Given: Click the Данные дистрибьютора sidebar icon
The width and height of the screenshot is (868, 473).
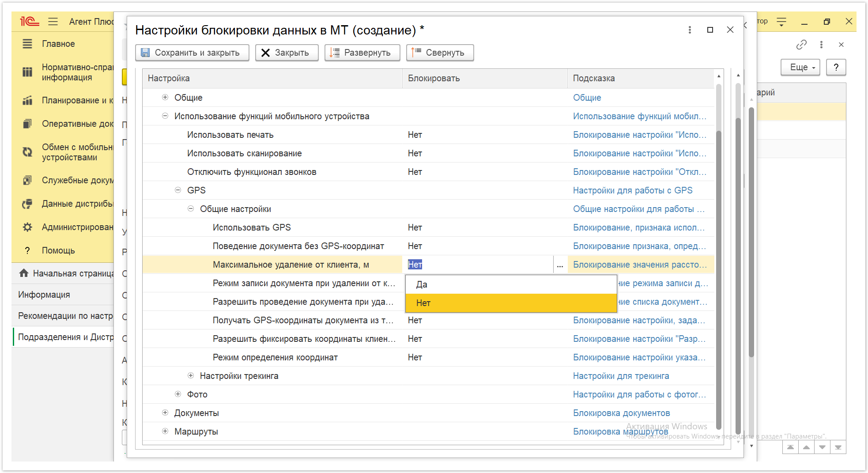Looking at the screenshot, I should (x=27, y=204).
